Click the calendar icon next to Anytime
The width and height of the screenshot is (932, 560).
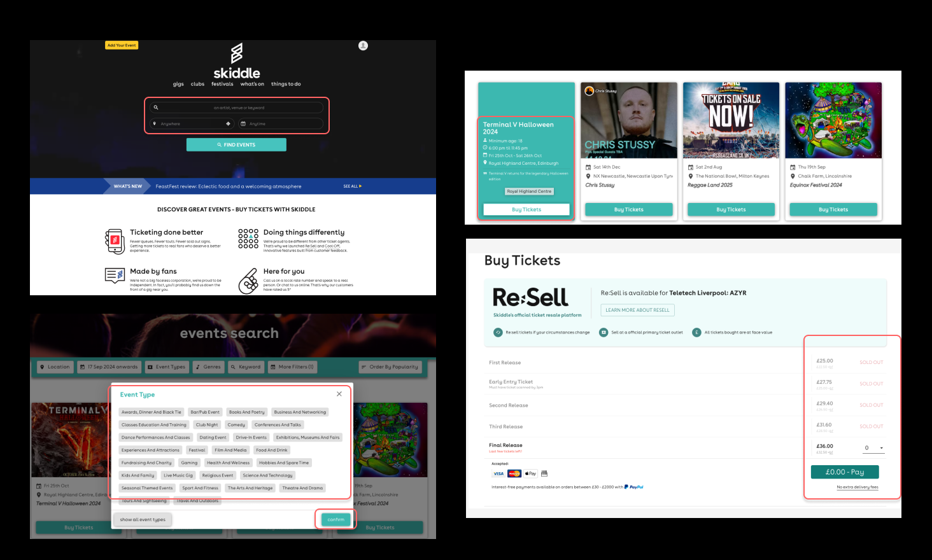(243, 123)
